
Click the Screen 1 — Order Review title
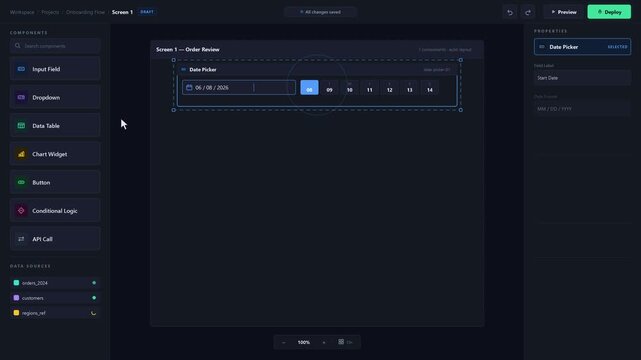tap(188, 49)
